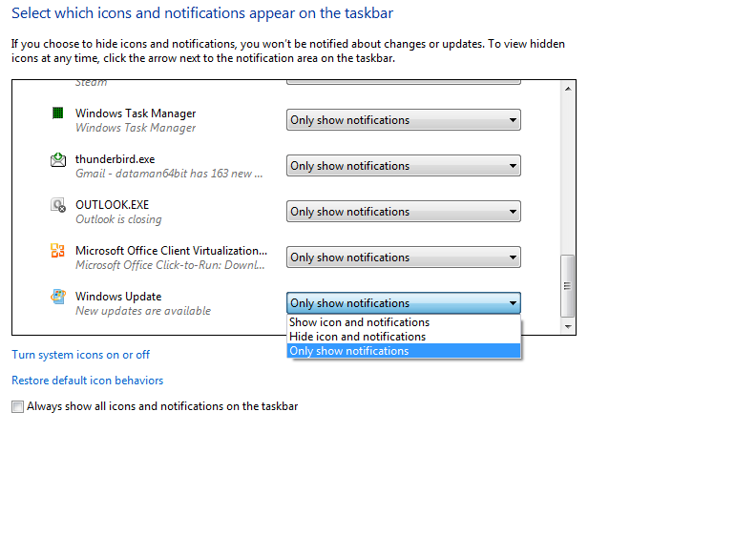The image size is (756, 556).
Task: Choose highlighted 'Only show notifications' list option
Action: 404,351
